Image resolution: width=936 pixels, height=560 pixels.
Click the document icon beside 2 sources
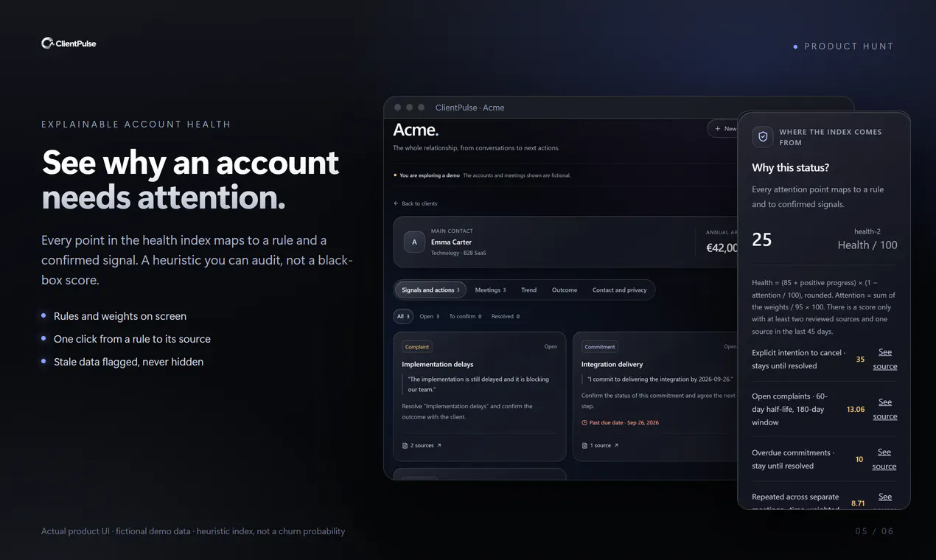405,446
